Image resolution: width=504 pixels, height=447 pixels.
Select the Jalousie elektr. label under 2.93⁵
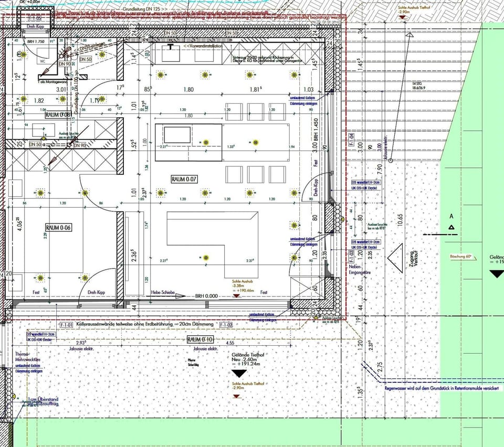81,348
